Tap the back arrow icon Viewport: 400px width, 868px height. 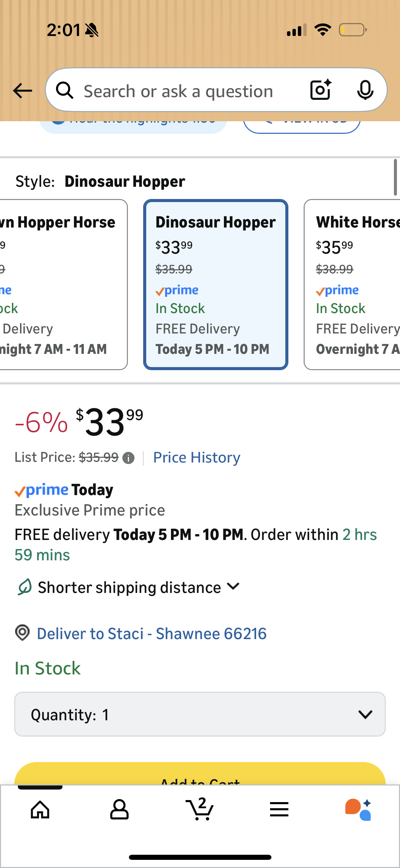tap(22, 91)
